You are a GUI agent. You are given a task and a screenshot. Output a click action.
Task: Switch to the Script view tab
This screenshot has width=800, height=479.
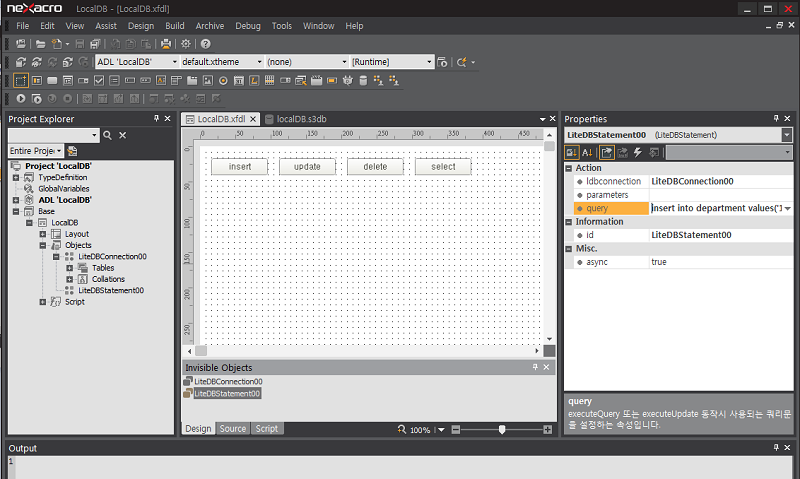pyautogui.click(x=267, y=428)
